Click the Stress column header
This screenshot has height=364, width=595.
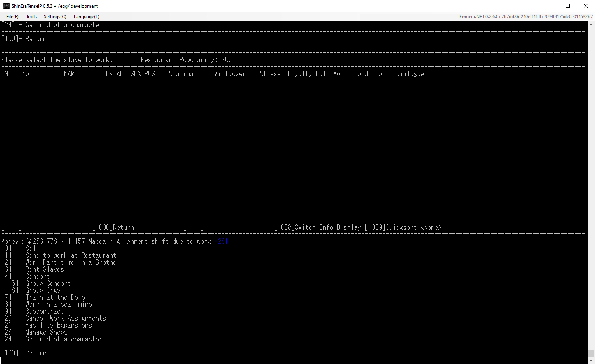(x=270, y=74)
